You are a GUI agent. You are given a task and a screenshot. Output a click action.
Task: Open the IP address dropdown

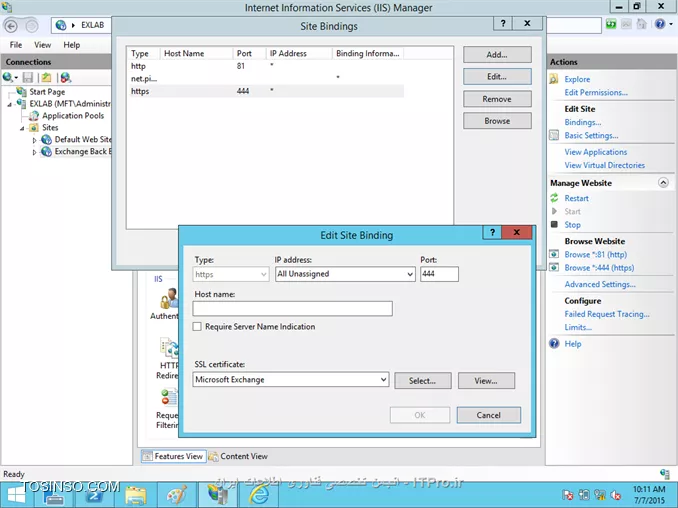(410, 274)
